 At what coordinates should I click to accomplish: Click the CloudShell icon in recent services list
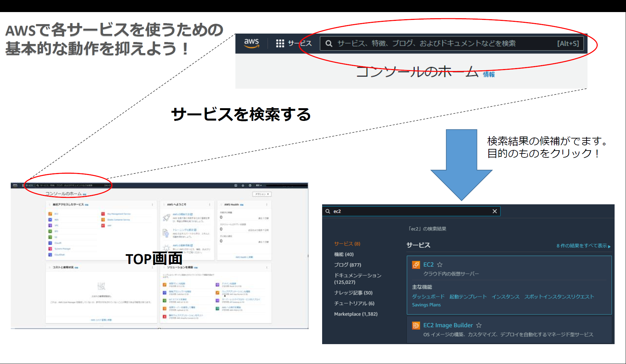pos(50,255)
